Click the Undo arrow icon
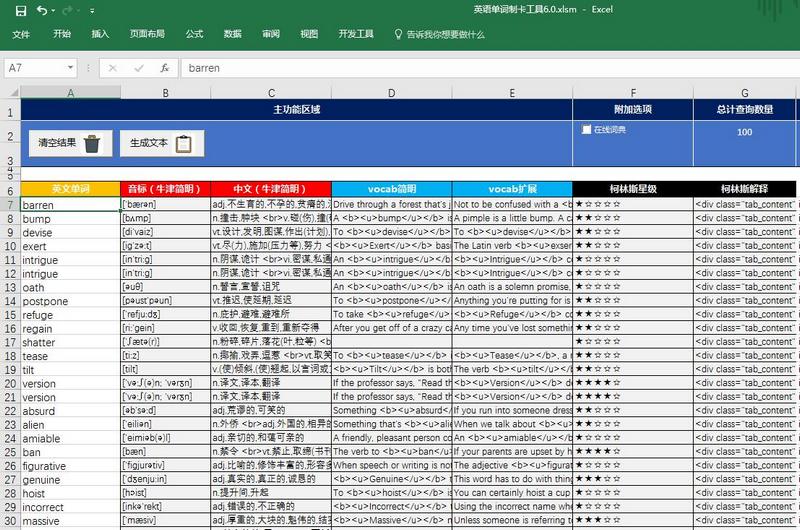The image size is (800, 530). (x=41, y=9)
